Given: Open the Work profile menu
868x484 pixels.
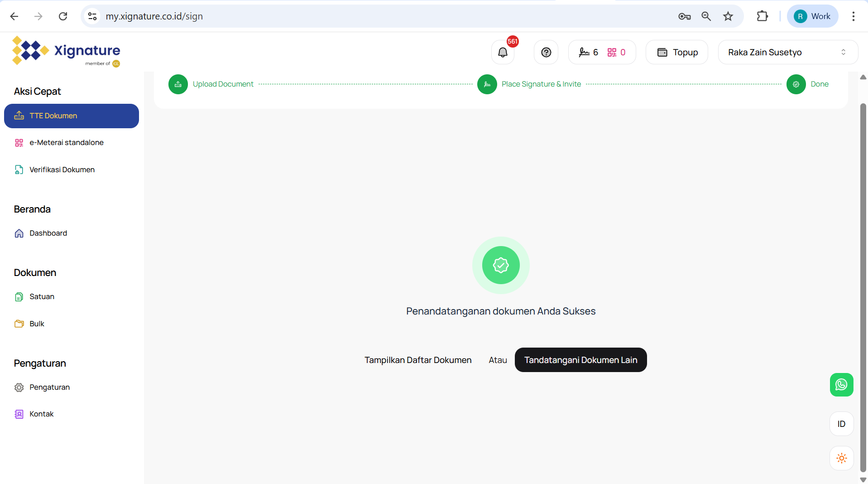Looking at the screenshot, I should coord(812,16).
